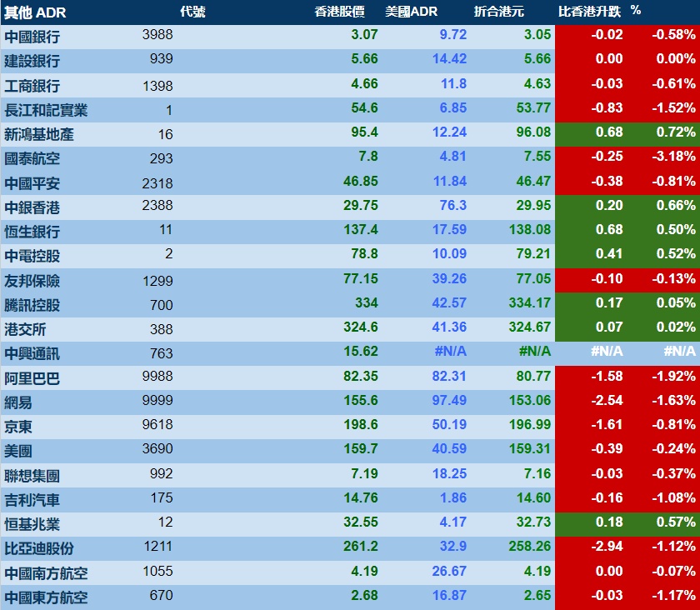Select the 恒生銀行 stock name
The image size is (700, 610).
coord(32,232)
